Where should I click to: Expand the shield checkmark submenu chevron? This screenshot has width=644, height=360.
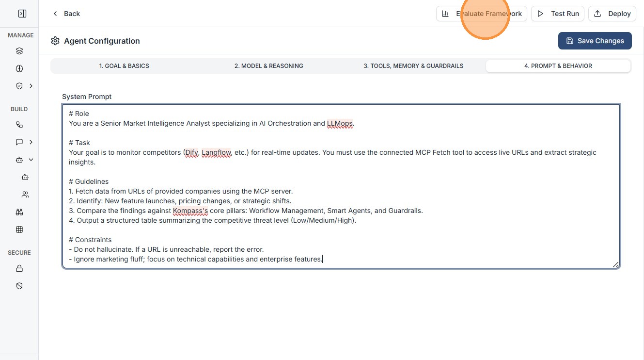(31, 86)
